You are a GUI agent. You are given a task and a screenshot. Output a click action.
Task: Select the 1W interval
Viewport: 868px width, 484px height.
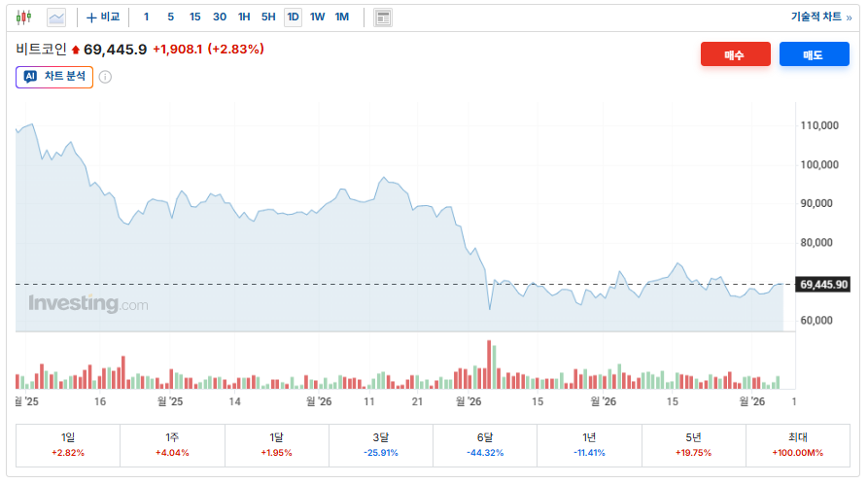tap(318, 17)
